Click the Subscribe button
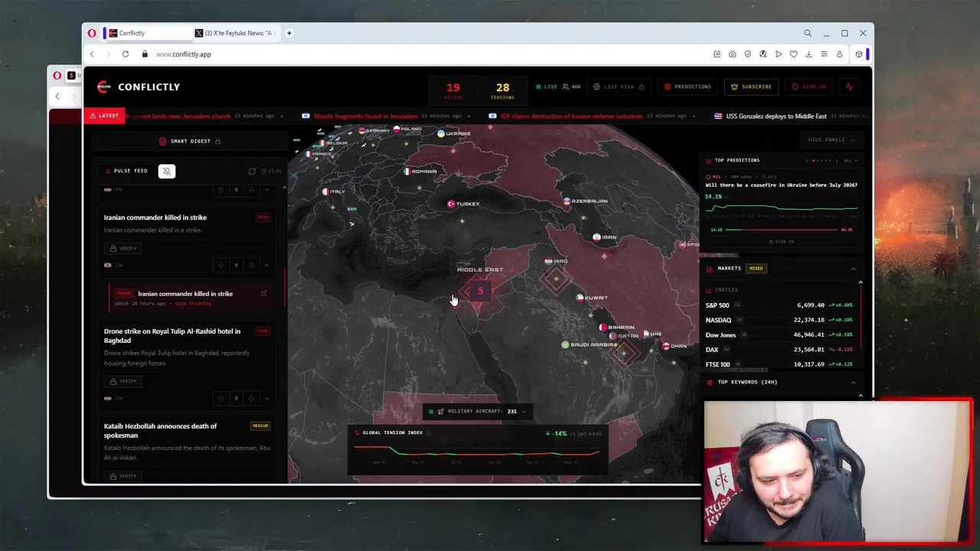Image resolution: width=980 pixels, height=551 pixels. [x=751, y=86]
